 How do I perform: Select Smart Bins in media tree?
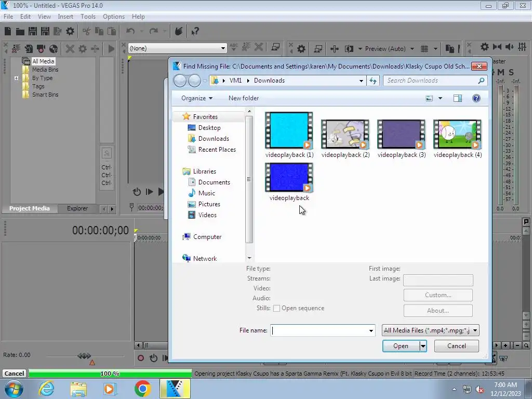[45, 95]
